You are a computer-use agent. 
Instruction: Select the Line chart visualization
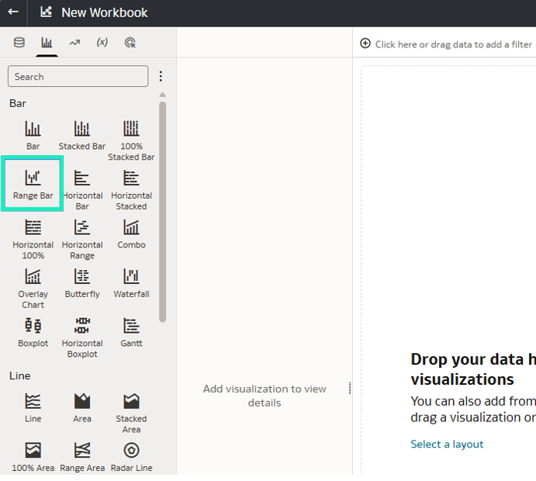pyautogui.click(x=33, y=408)
